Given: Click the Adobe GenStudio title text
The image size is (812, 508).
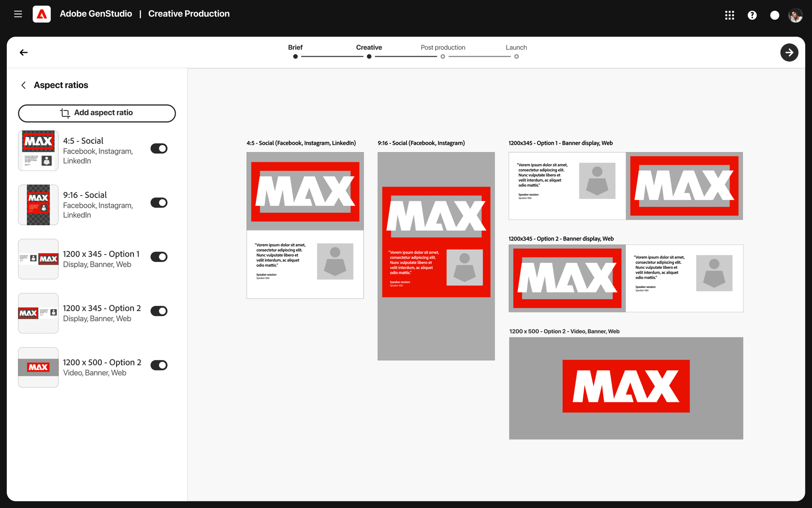Looking at the screenshot, I should click(x=96, y=14).
